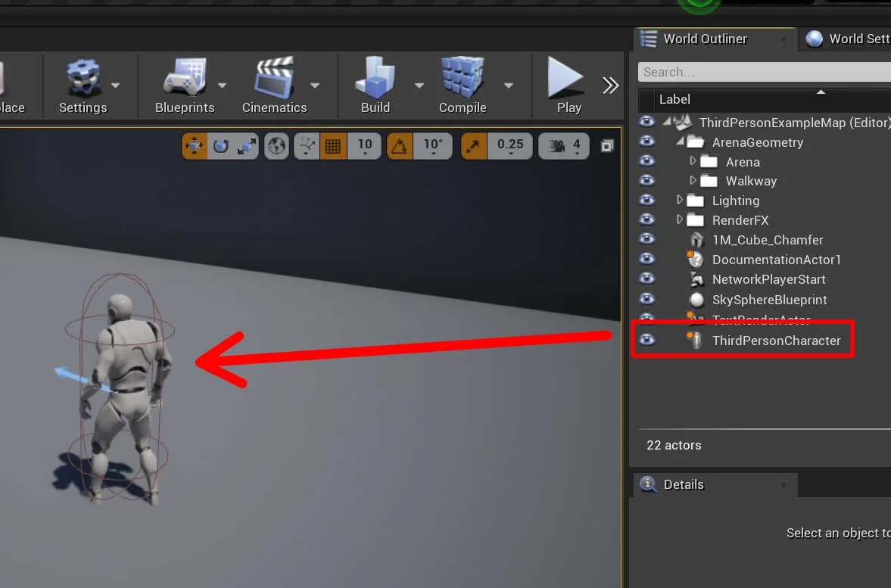Hide the Lighting folder via eye icon

tap(646, 201)
